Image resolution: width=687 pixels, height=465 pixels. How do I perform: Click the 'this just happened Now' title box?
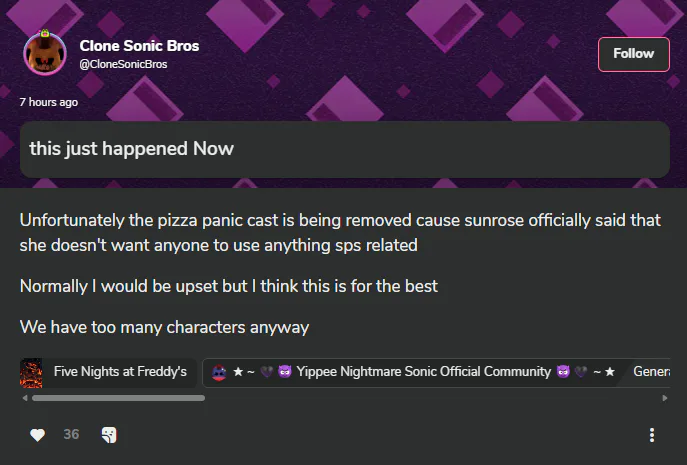[345, 149]
